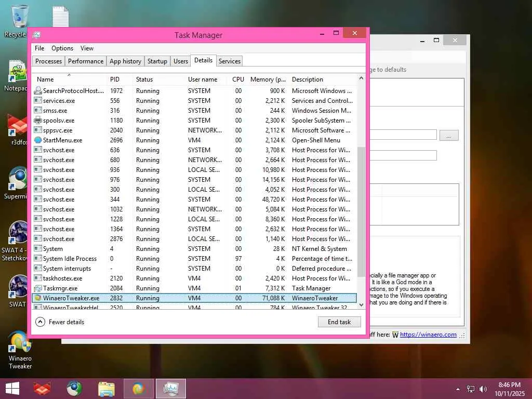Screen dimensions: 532x399
Task: Click the SearchProtocolHost process icon
Action: pos(38,90)
